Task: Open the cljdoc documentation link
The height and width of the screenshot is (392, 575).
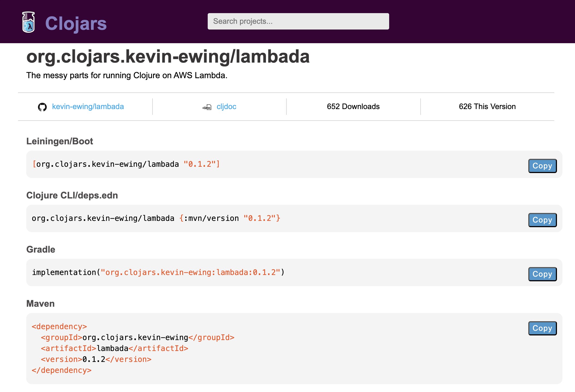Action: (x=226, y=107)
